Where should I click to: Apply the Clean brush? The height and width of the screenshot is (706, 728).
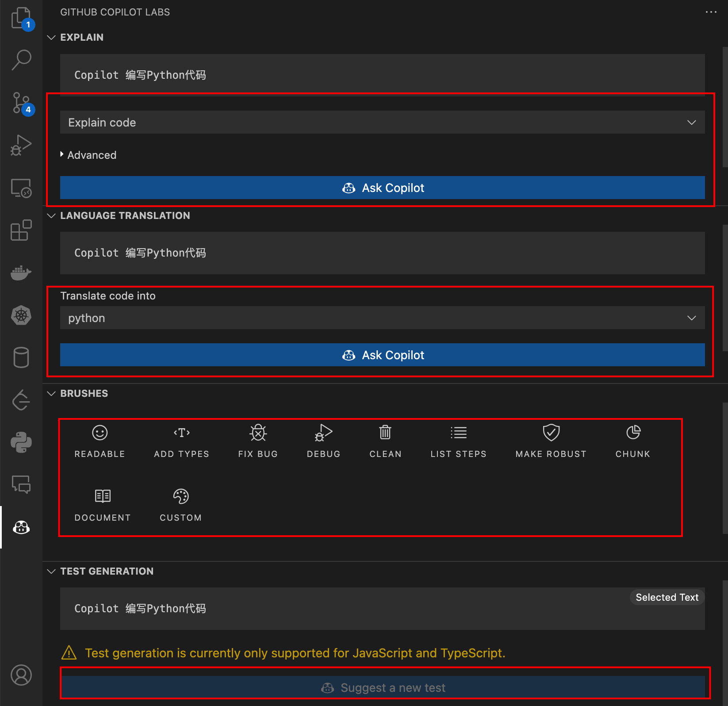pos(385,441)
